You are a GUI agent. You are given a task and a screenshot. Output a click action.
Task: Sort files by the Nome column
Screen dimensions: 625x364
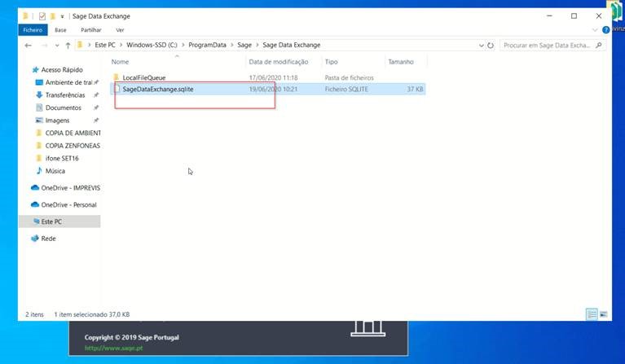tap(121, 62)
